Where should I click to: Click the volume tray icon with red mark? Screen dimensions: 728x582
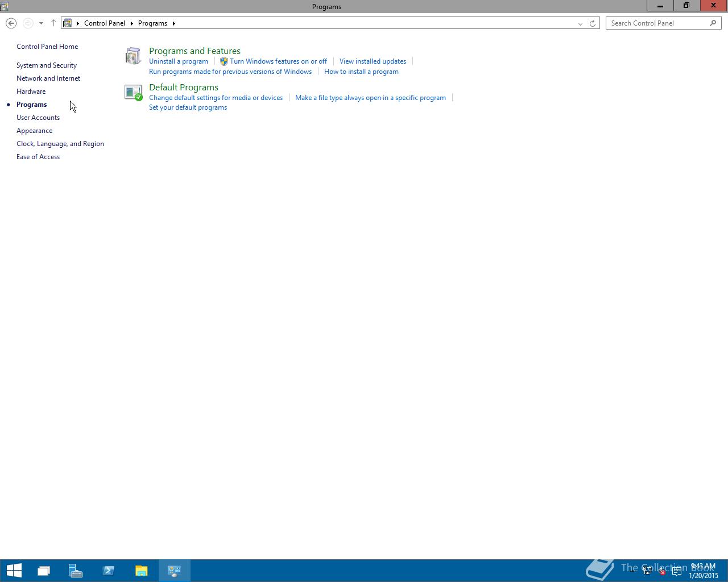pos(661,571)
